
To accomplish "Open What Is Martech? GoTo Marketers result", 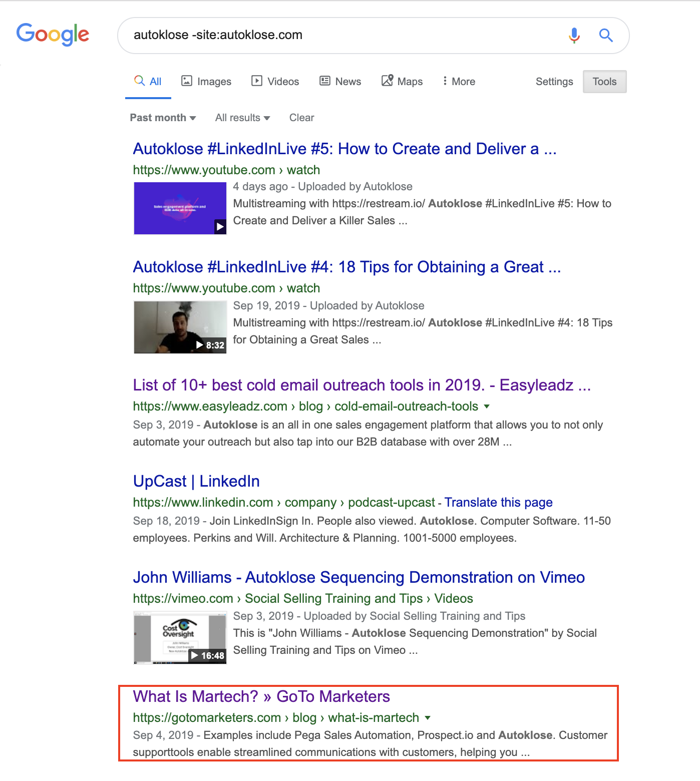I will click(x=261, y=696).
